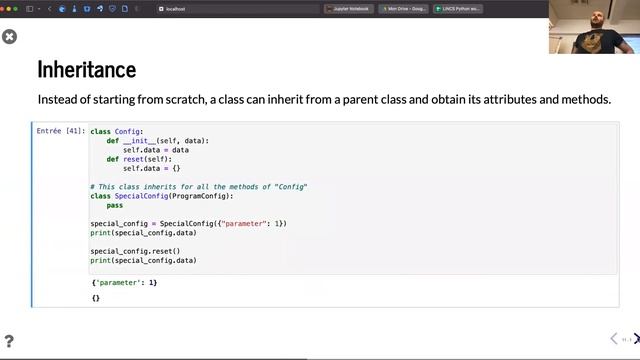Click the Bitwarden shield extension icon

[87, 9]
